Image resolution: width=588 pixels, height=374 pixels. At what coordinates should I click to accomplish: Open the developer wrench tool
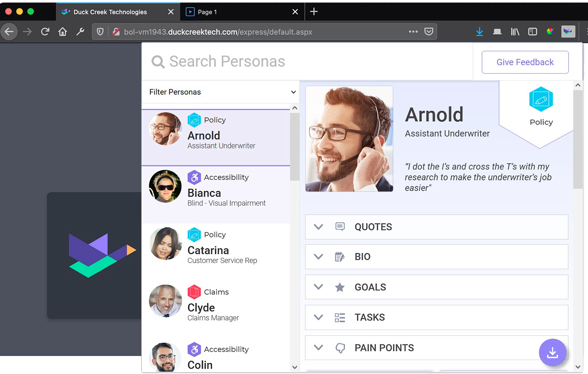[x=80, y=32]
